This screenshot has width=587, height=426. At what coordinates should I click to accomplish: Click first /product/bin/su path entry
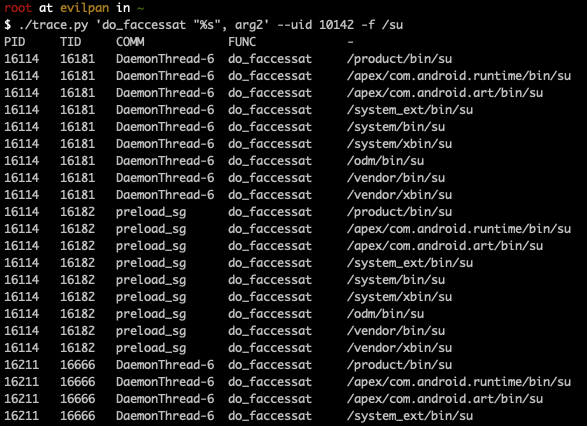click(x=399, y=59)
